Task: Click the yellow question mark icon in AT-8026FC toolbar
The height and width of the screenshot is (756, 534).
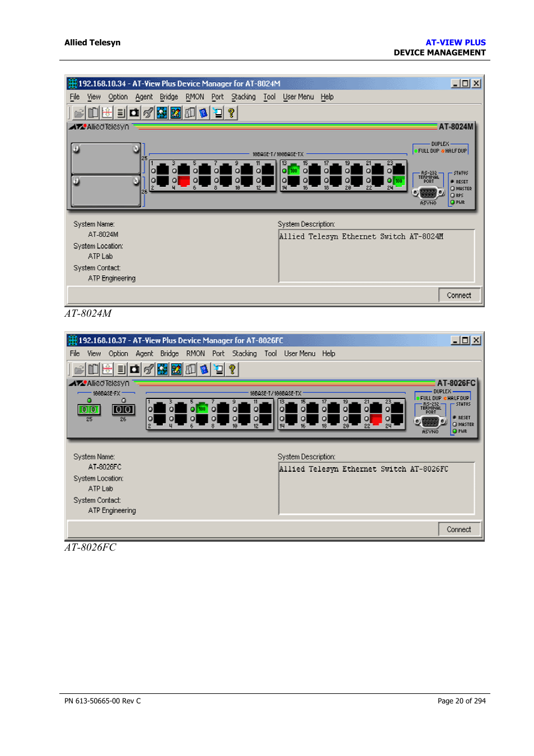Action: pyautogui.click(x=232, y=369)
